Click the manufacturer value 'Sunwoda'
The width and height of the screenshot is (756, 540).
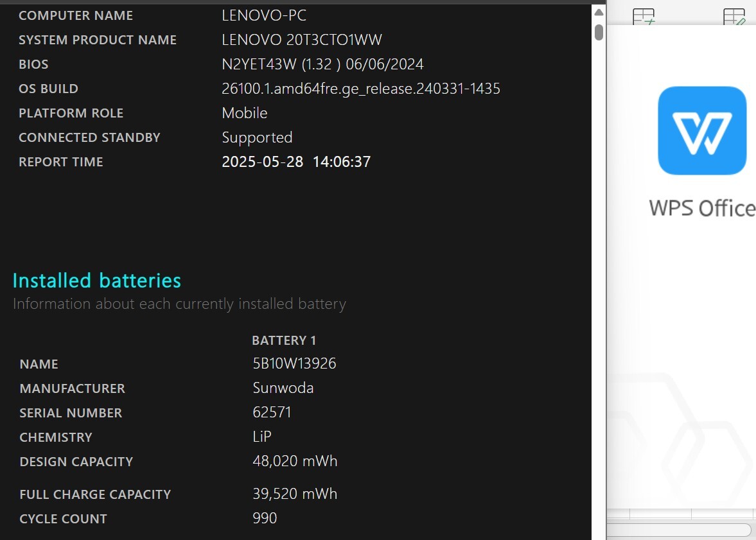(x=283, y=388)
